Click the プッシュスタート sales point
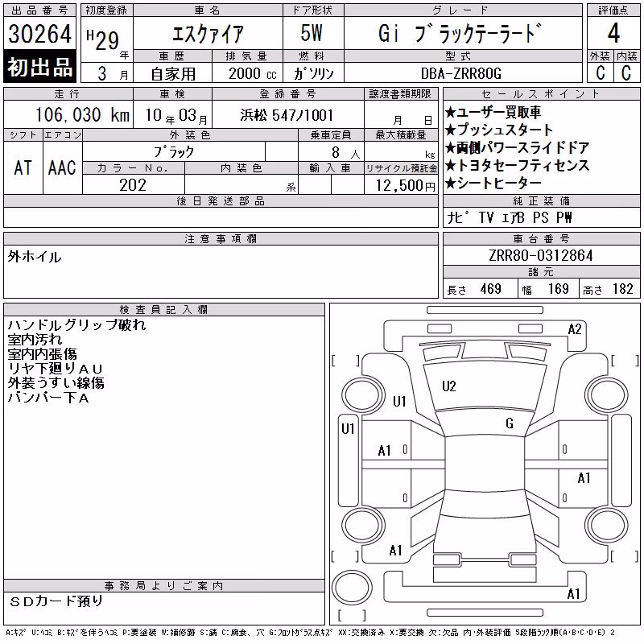 (499, 130)
